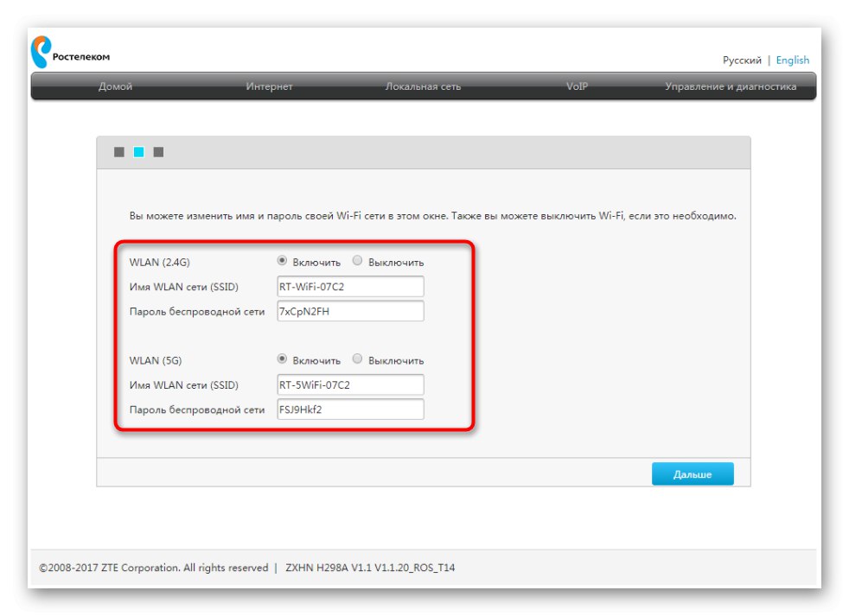The image size is (849, 616).
Task: Enable WLAN (5G) with Включить radio
Action: coord(282,359)
